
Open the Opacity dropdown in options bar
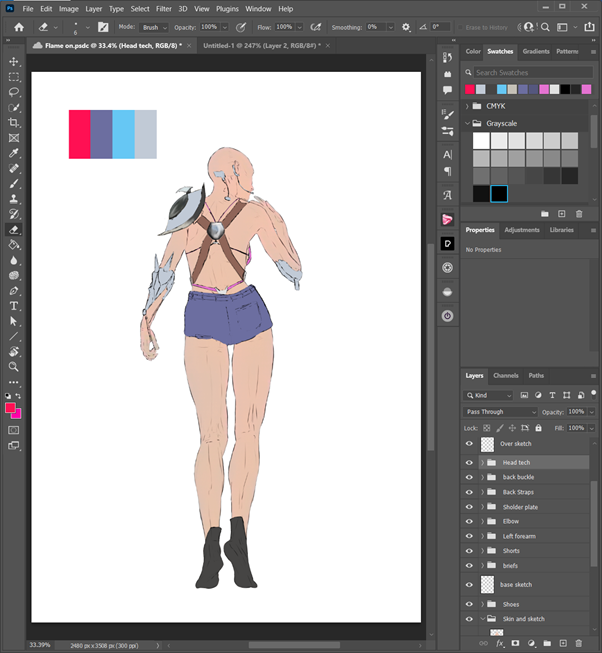(x=225, y=27)
